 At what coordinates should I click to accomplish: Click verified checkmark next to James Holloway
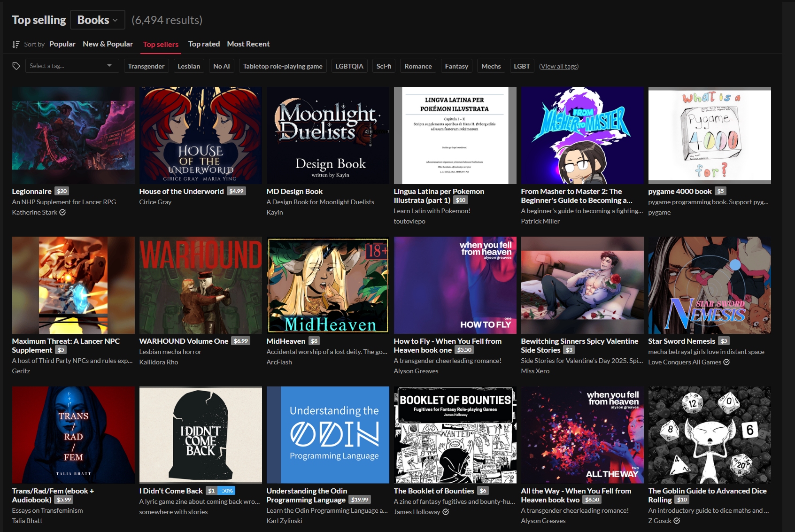[x=446, y=512]
